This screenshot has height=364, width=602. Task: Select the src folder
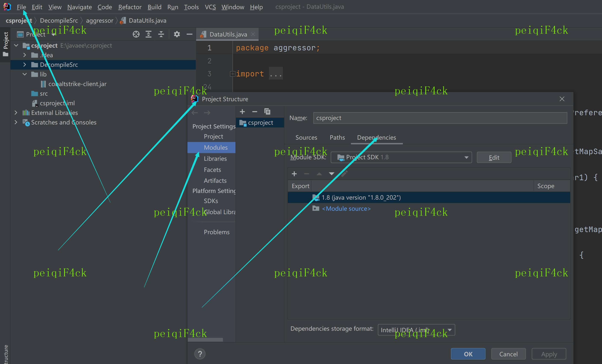tap(44, 94)
